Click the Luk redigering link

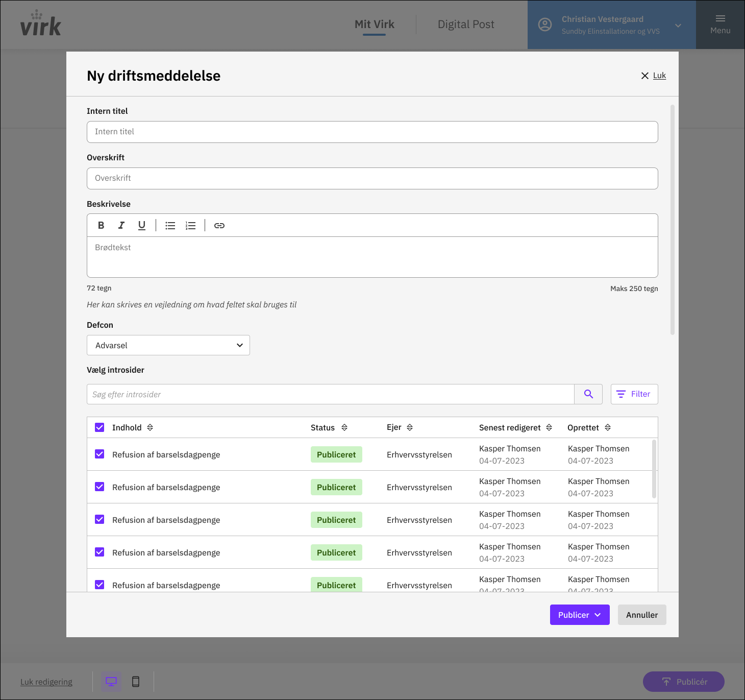[x=46, y=682]
